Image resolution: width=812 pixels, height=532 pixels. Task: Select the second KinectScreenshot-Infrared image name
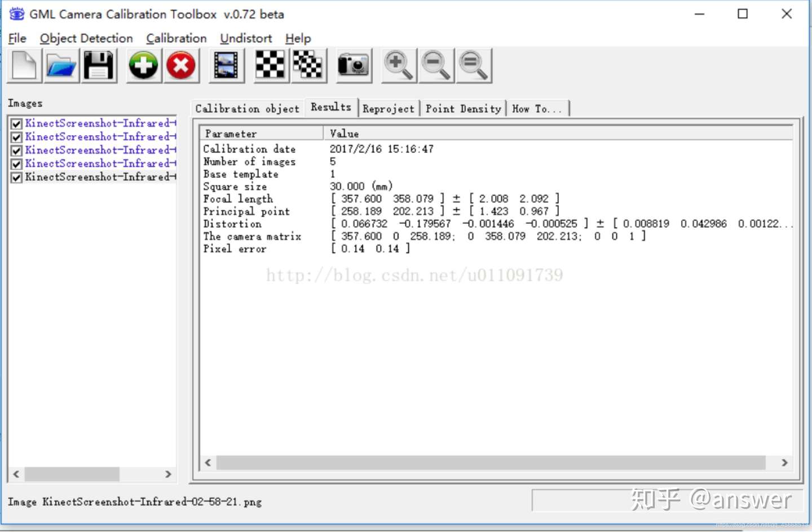tap(100, 137)
